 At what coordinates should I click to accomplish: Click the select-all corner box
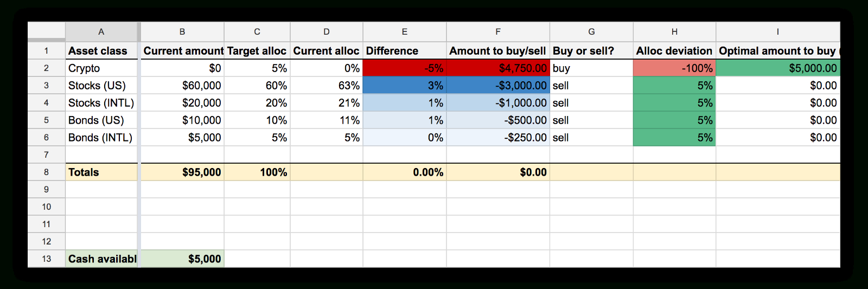click(x=46, y=32)
